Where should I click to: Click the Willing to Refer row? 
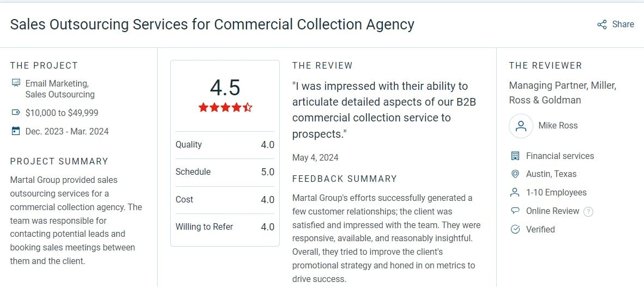[x=225, y=227]
